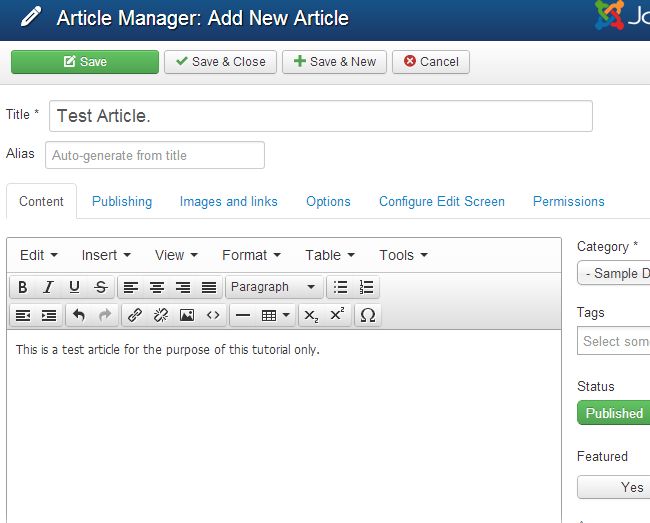Set Status to Published
The image size is (650, 523).
pos(614,413)
